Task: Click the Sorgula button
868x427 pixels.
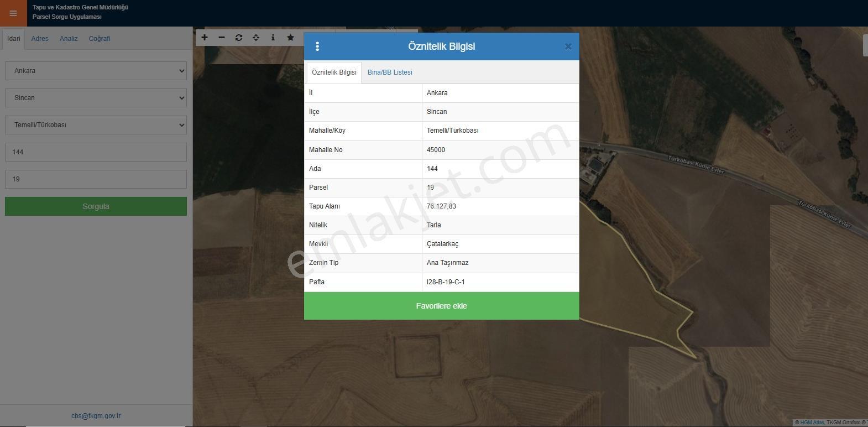Action: point(96,206)
